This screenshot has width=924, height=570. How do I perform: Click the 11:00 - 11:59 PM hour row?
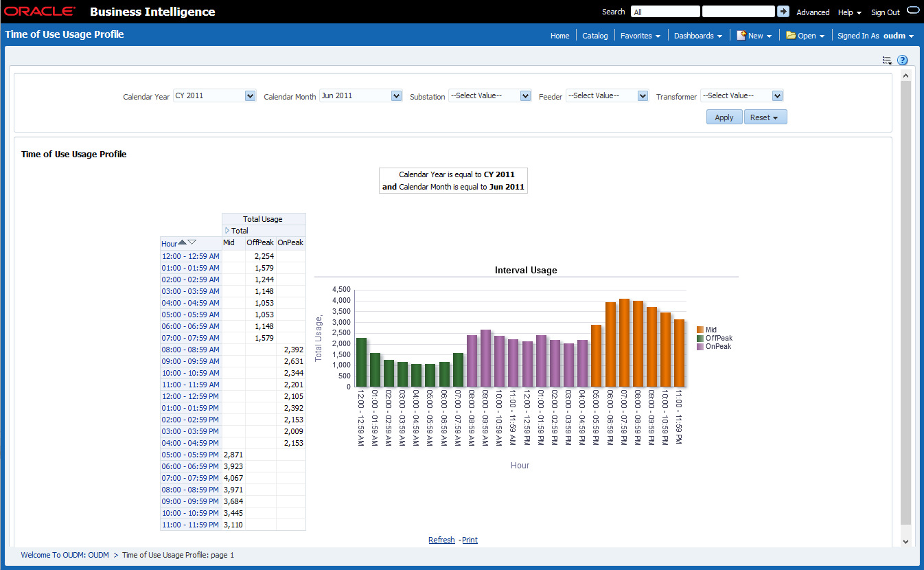pos(191,525)
